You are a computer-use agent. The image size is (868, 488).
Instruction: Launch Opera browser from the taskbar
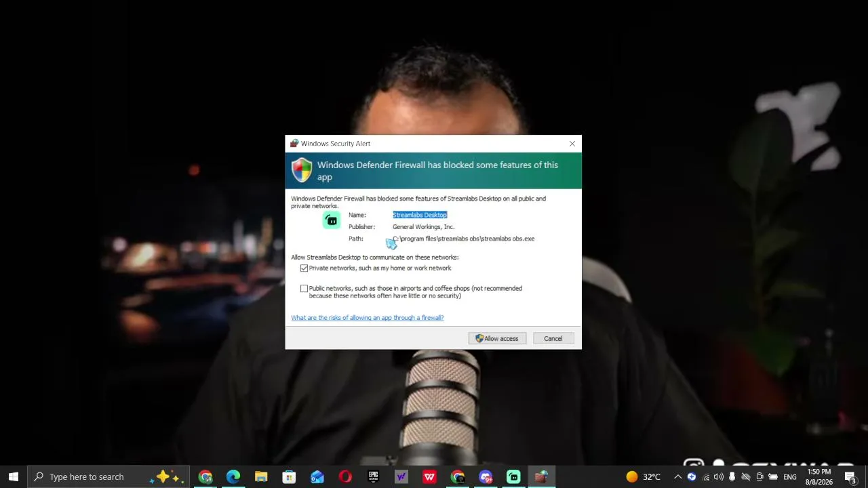pos(345,476)
